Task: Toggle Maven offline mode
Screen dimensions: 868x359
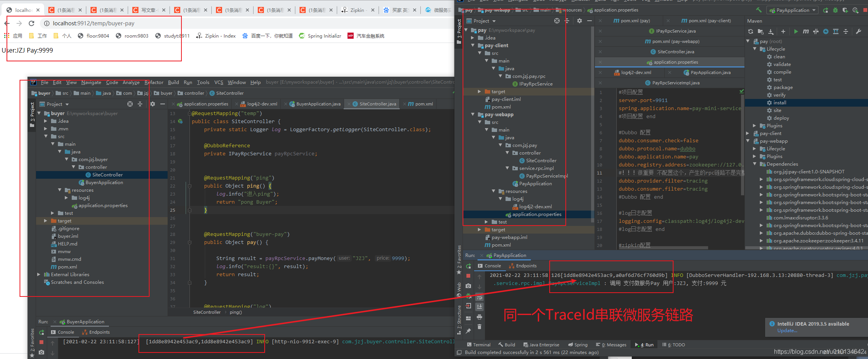Action: pos(816,31)
